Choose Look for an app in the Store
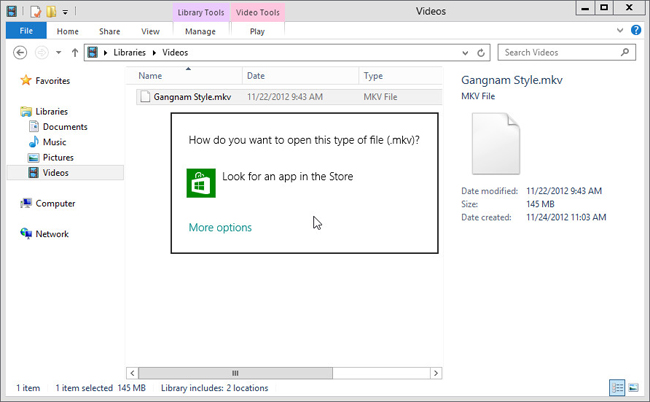 point(288,177)
